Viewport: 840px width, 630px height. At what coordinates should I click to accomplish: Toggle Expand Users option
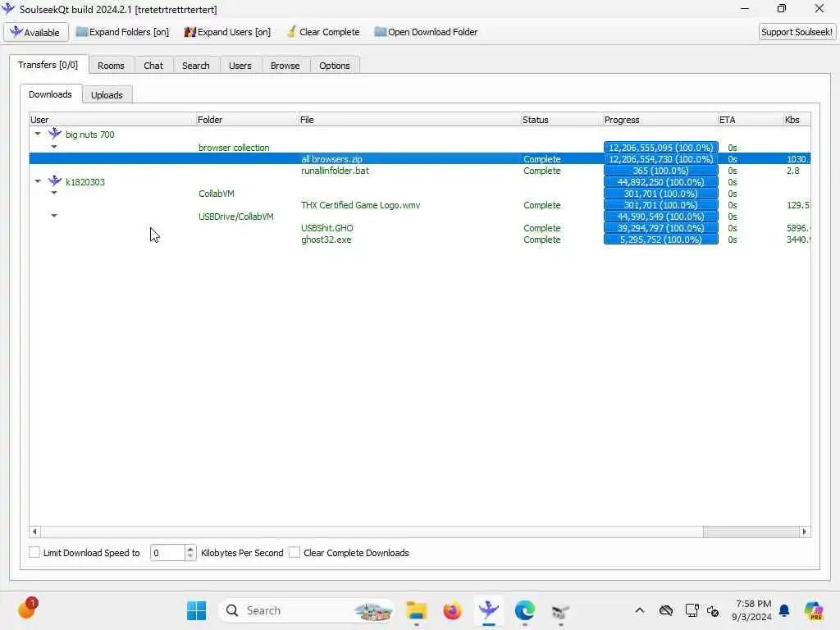pyautogui.click(x=227, y=32)
